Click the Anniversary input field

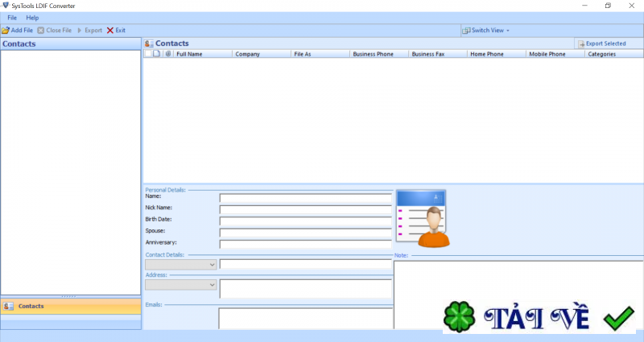point(306,244)
